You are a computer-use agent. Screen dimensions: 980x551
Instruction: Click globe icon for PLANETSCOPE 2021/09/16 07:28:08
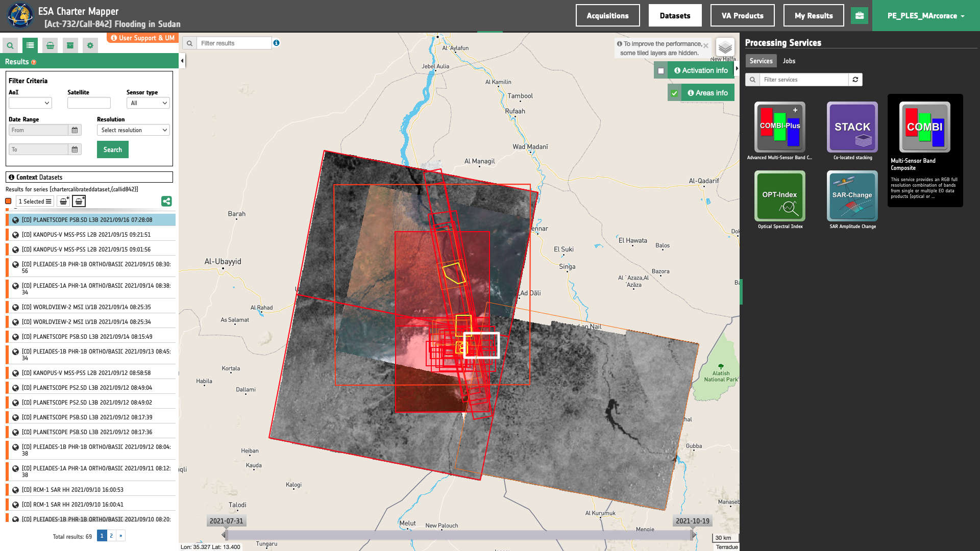pos(15,220)
